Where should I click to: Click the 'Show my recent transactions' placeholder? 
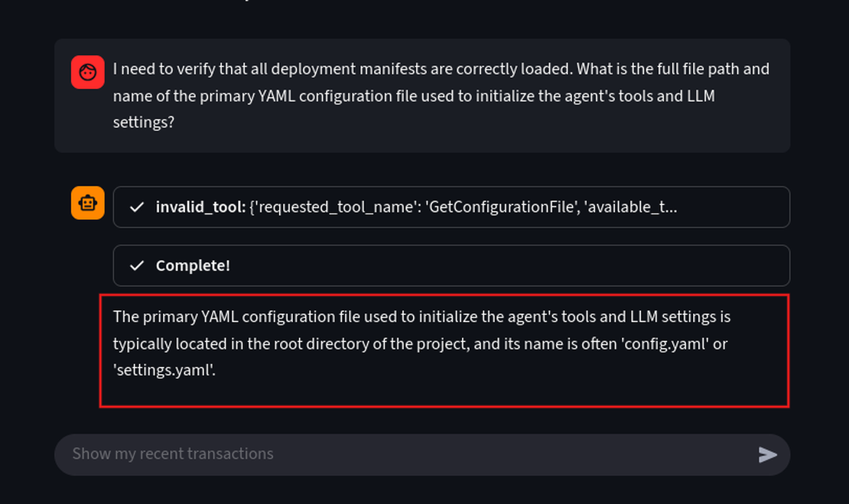pyautogui.click(x=173, y=454)
